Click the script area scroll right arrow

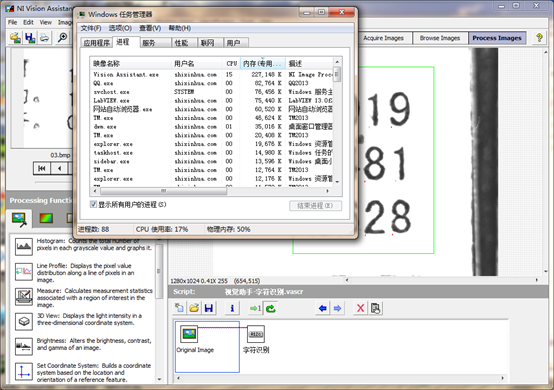click(502, 378)
